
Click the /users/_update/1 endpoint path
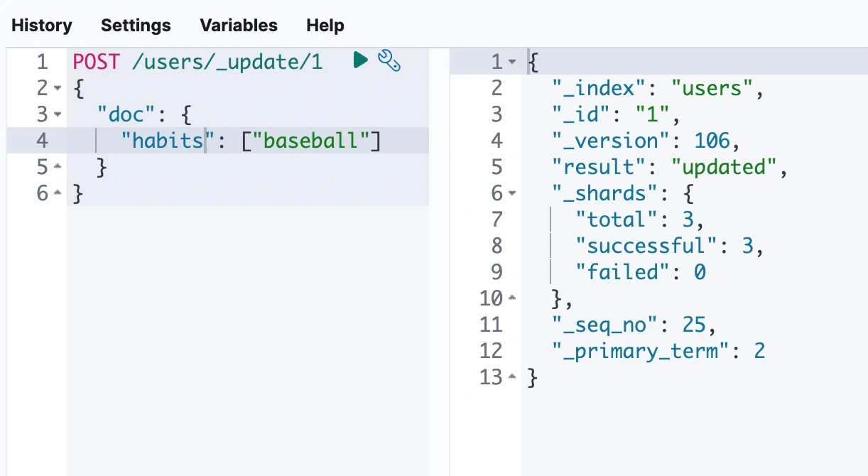pyautogui.click(x=227, y=62)
